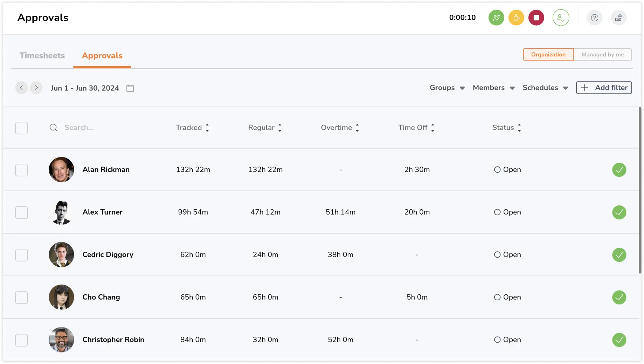
Task: Open the user profile icon in header
Action: 560,17
